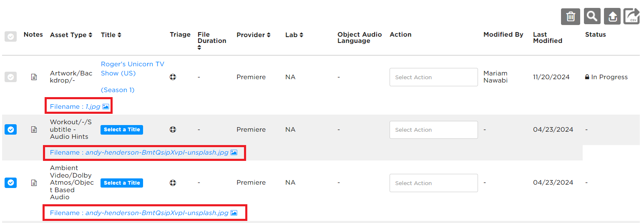Open notes icon for Workout row

point(34,130)
